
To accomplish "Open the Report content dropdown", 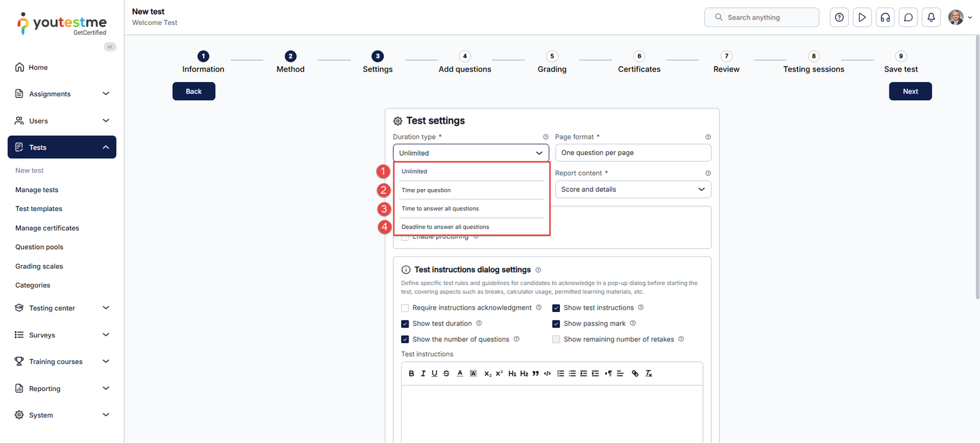I will coord(633,190).
